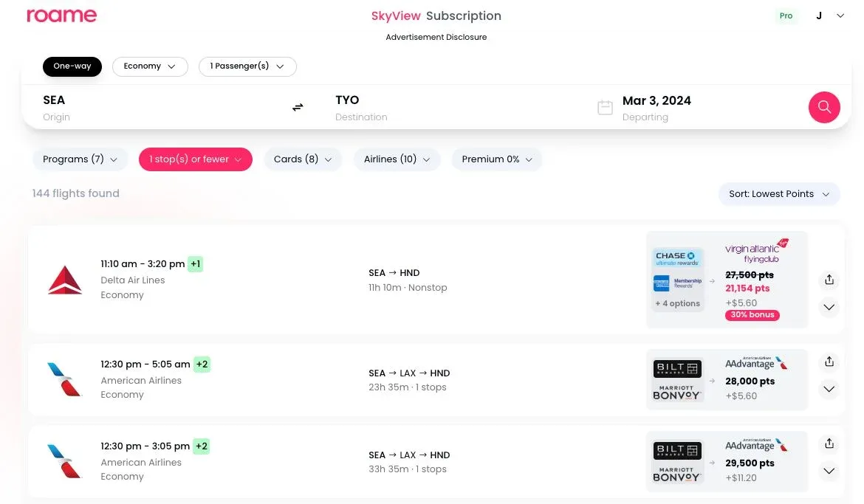The height and width of the screenshot is (504, 864).
Task: Open the account menu chevron
Action: [840, 16]
